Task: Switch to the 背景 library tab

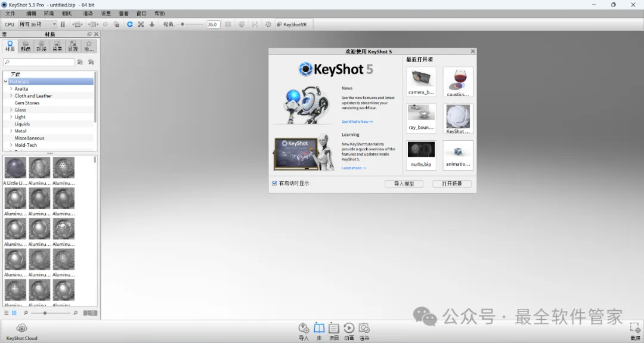Action: click(x=57, y=46)
